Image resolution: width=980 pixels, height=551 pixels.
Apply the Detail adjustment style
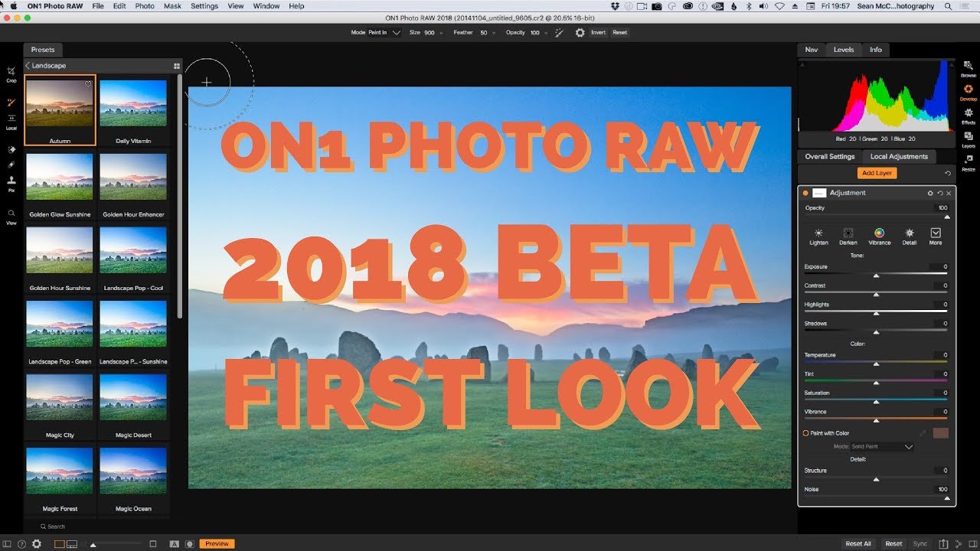click(910, 236)
